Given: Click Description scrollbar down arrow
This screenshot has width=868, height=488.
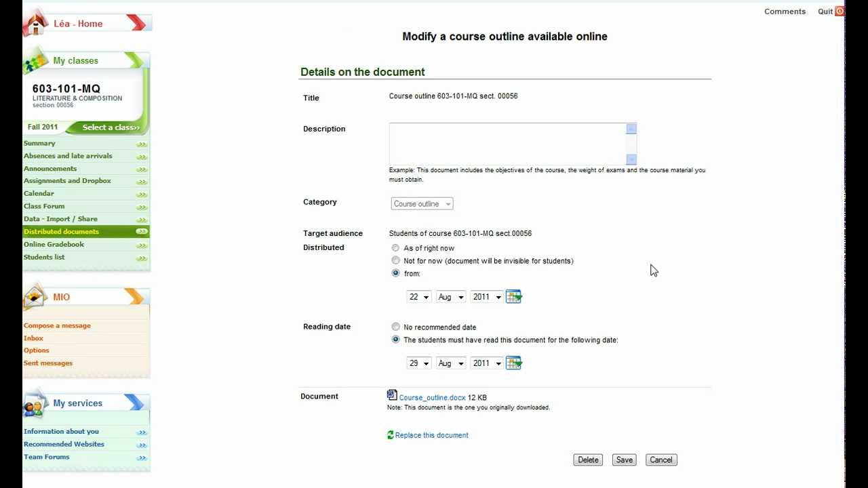Looking at the screenshot, I should pos(631,159).
